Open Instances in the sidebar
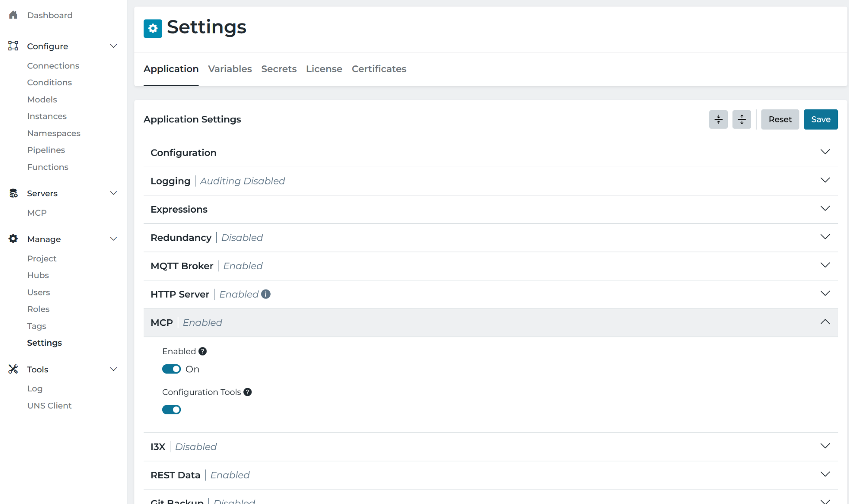Viewport: 849px width, 504px height. 47,116
